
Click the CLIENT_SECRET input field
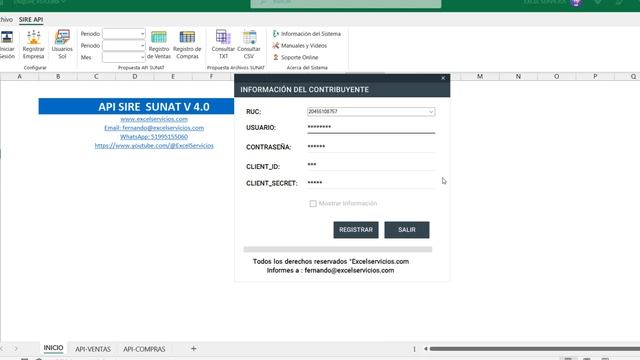[x=371, y=183]
